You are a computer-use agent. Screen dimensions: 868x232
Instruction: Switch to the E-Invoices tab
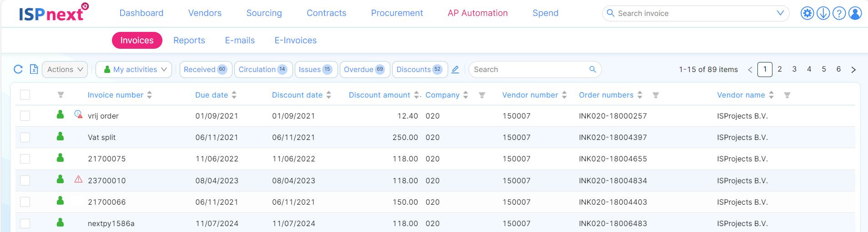tap(296, 40)
